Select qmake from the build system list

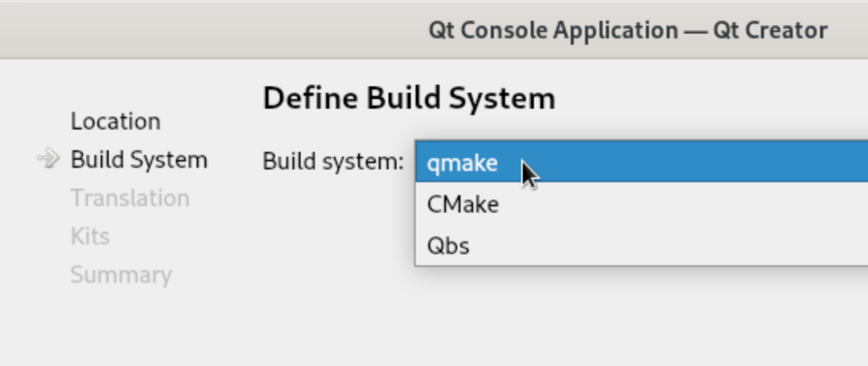(x=462, y=163)
